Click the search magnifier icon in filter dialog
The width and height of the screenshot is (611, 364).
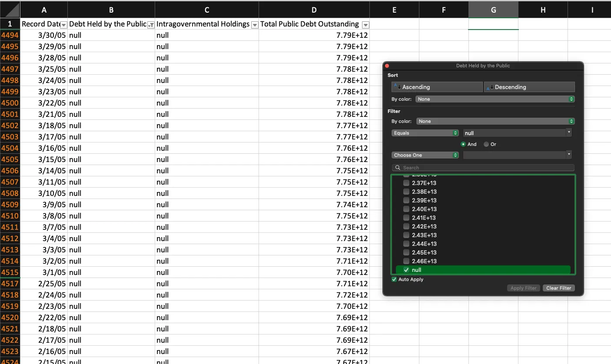(x=397, y=167)
